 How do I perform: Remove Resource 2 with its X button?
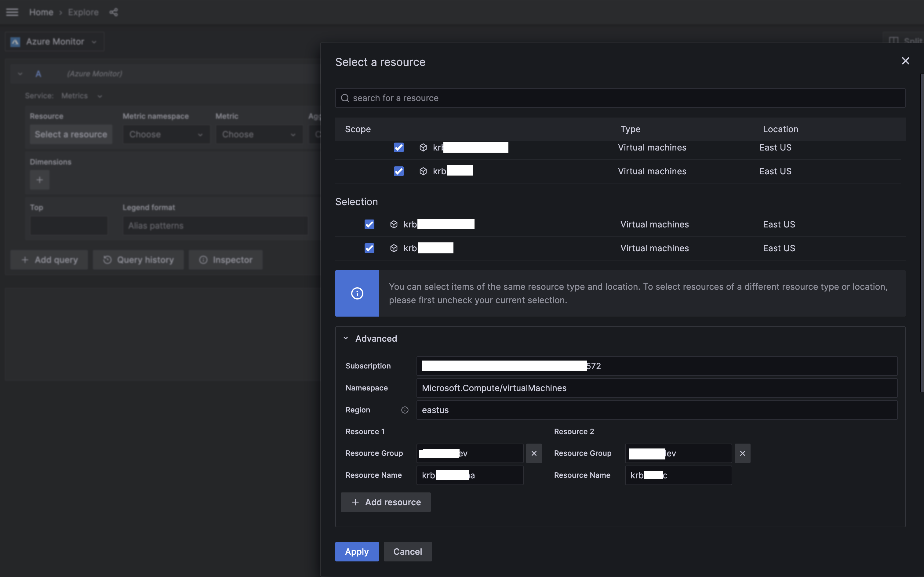point(742,453)
